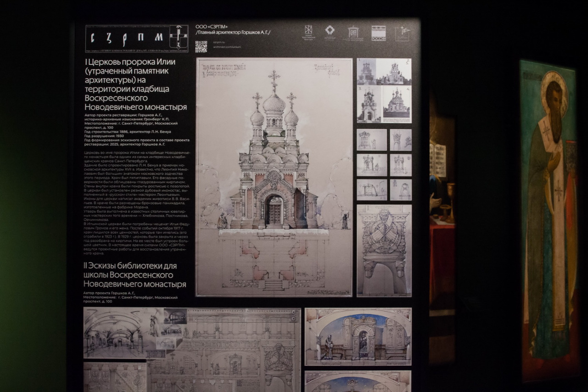The height and width of the screenshot is (392, 588).
Task: Click the arched church partner logo
Action: point(353,33)
